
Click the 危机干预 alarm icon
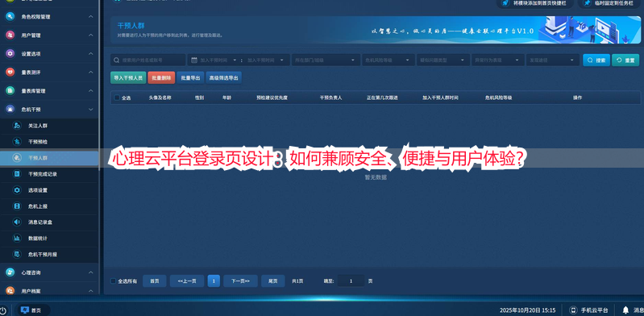10,110
